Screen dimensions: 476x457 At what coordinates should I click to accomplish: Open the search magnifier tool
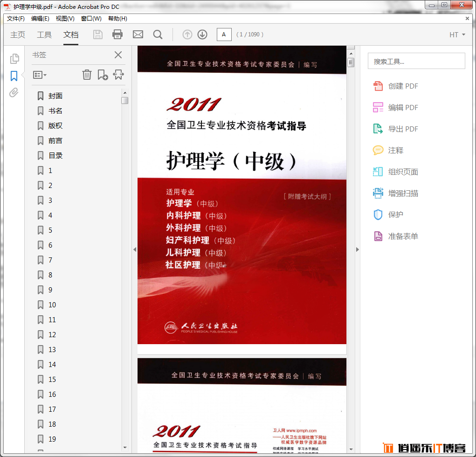(x=158, y=35)
